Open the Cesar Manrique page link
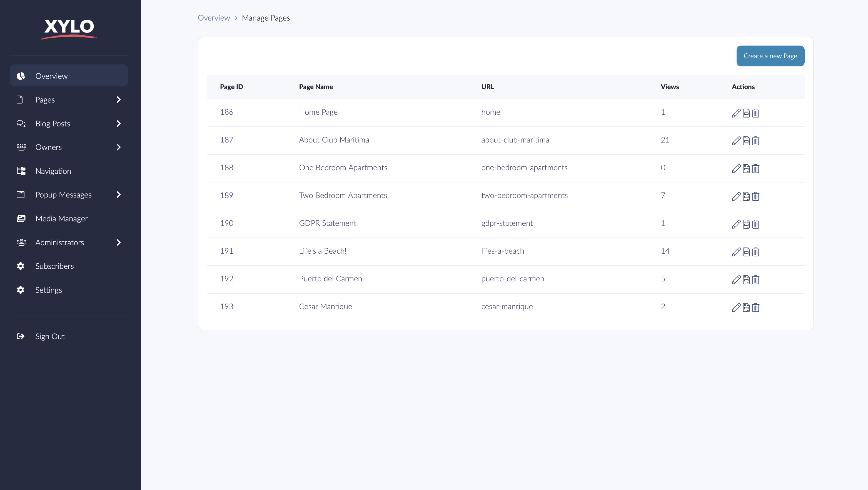 pos(326,306)
